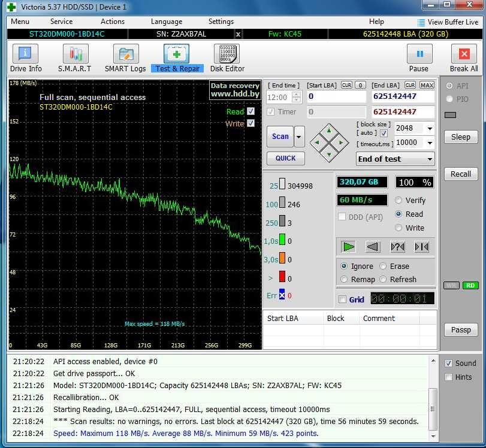Click the down arrow in navigation diamond
Screen dimensions: 486x448
pyautogui.click(x=329, y=154)
